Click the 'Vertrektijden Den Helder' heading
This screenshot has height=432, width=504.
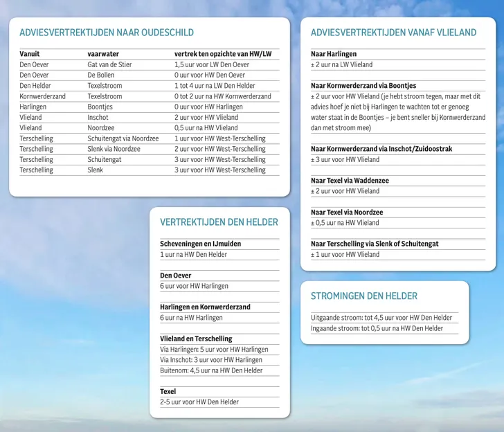219,222
